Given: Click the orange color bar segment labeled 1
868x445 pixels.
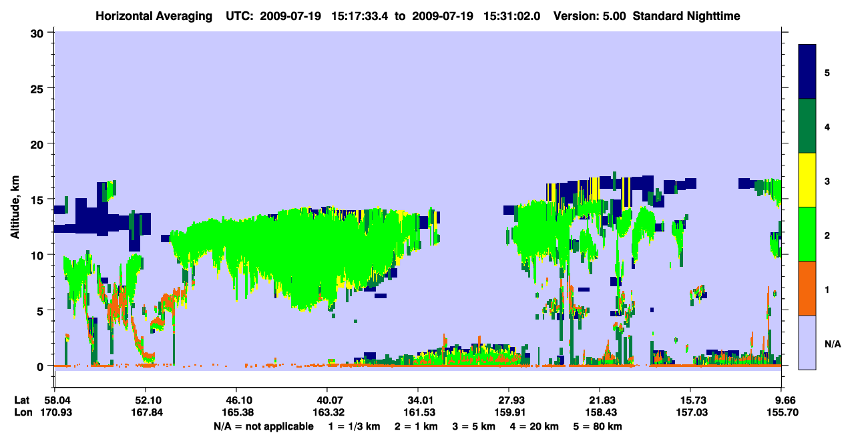Looking at the screenshot, I should [807, 288].
